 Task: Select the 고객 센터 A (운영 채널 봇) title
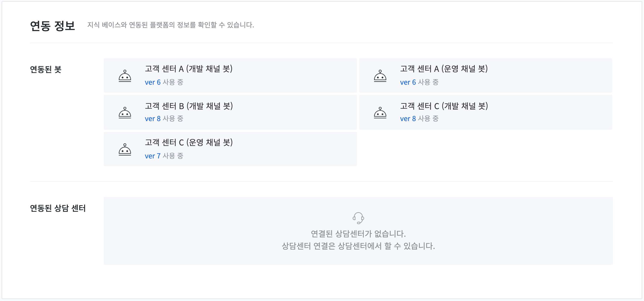point(444,69)
